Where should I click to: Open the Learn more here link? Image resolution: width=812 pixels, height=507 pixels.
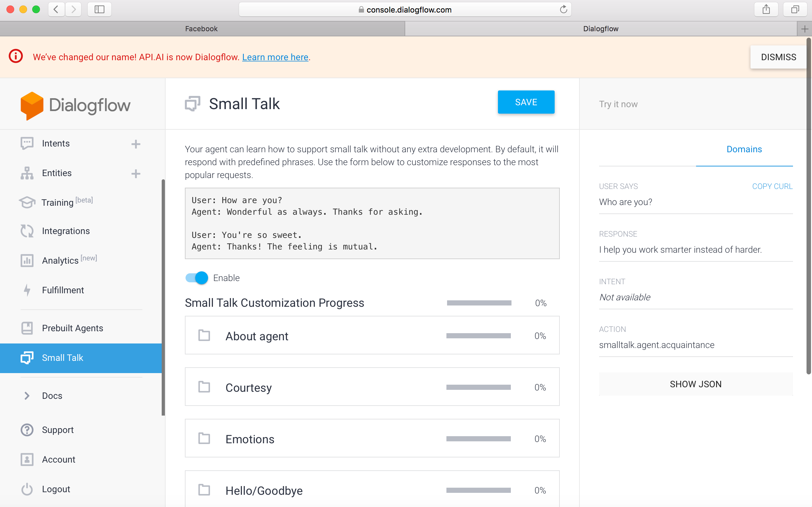coord(275,57)
